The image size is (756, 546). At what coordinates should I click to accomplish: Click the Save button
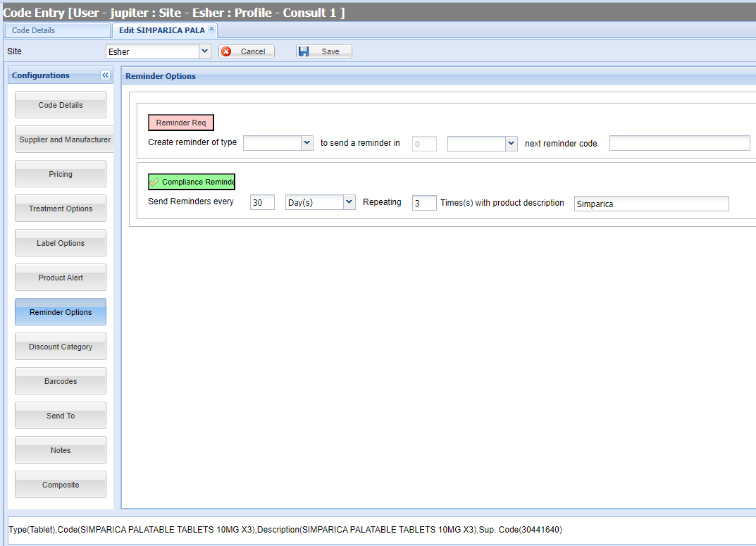[x=324, y=51]
